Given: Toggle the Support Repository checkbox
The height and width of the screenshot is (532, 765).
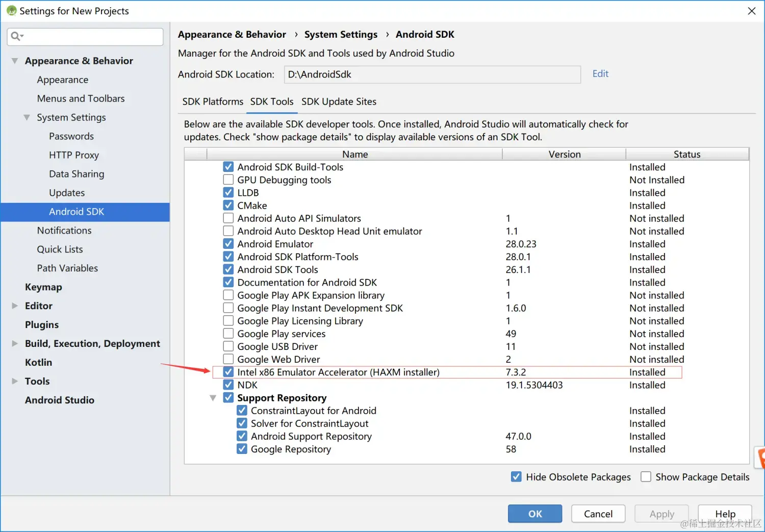Looking at the screenshot, I should tap(228, 397).
